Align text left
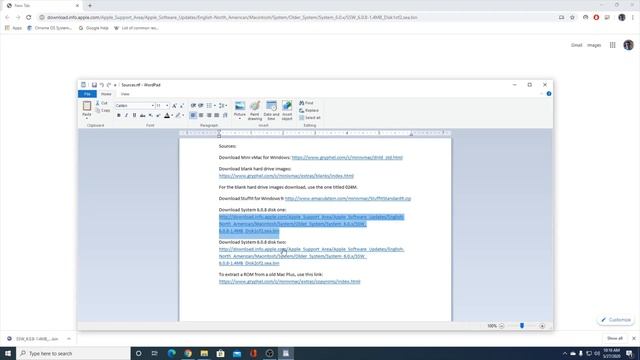The width and height of the screenshot is (640, 360). tap(193, 116)
